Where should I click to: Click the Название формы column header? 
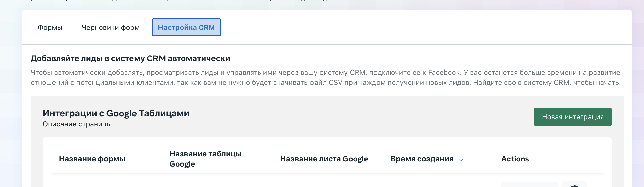coord(92,159)
